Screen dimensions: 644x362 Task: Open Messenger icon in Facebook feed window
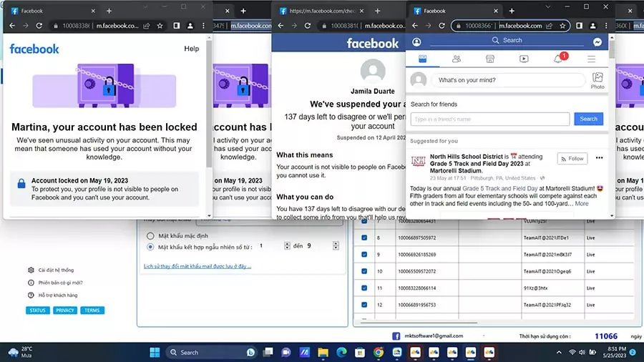click(x=597, y=42)
